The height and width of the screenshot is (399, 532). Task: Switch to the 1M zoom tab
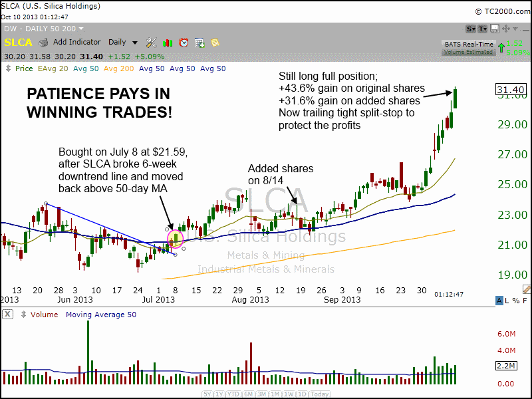click(x=274, y=394)
